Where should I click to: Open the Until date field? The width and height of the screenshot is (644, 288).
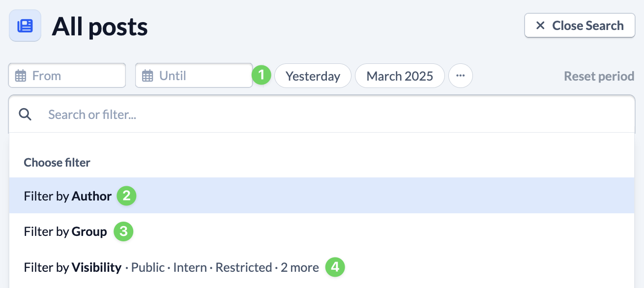coord(194,76)
